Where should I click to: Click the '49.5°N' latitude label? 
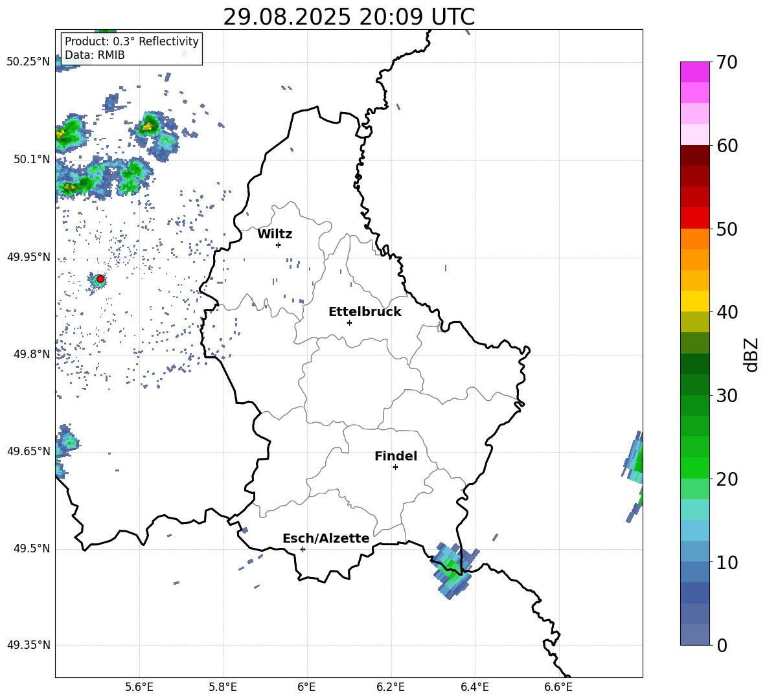(x=31, y=548)
